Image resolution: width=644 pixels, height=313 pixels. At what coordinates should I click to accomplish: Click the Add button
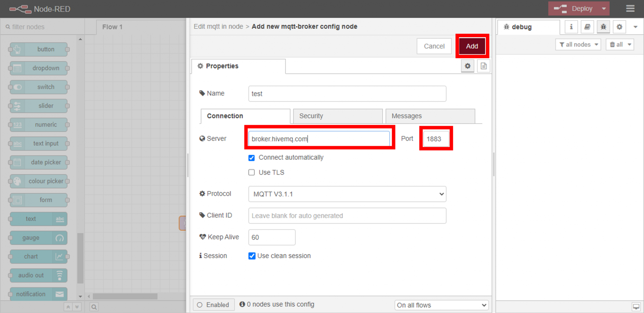coord(472,46)
